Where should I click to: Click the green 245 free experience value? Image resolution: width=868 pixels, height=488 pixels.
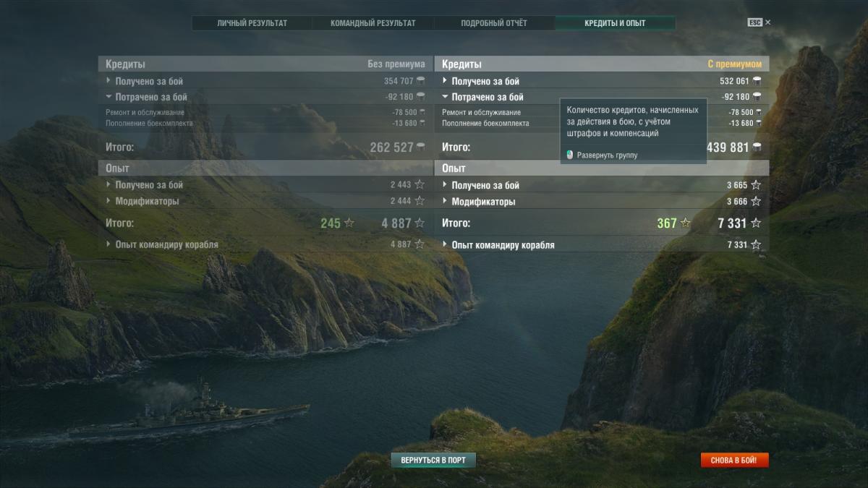click(331, 223)
